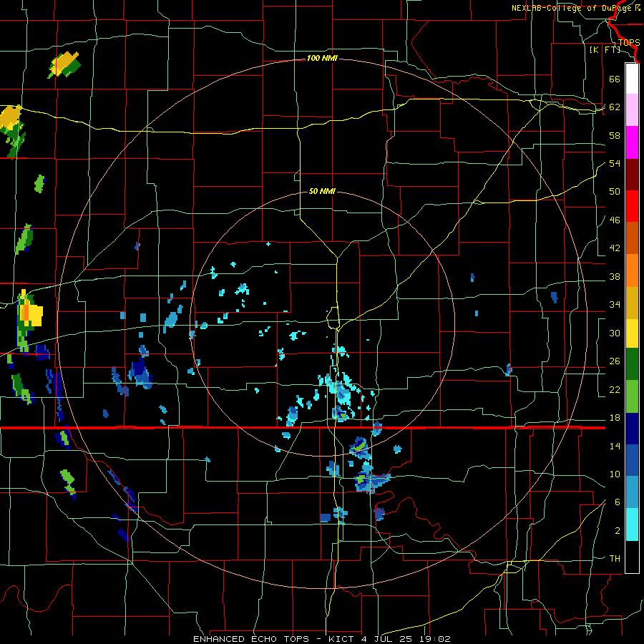Screen dimensions: 644x644
Task: Click the legend value "62"
Action: click(x=615, y=107)
